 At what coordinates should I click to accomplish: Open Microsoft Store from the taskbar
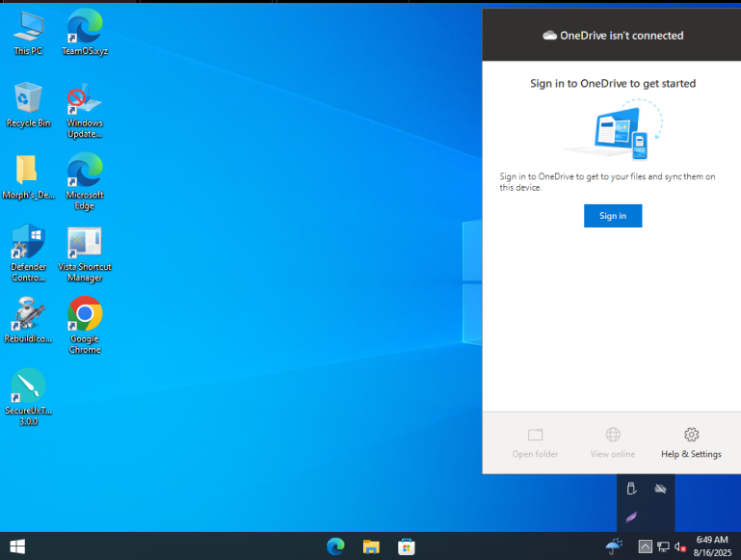[407, 547]
